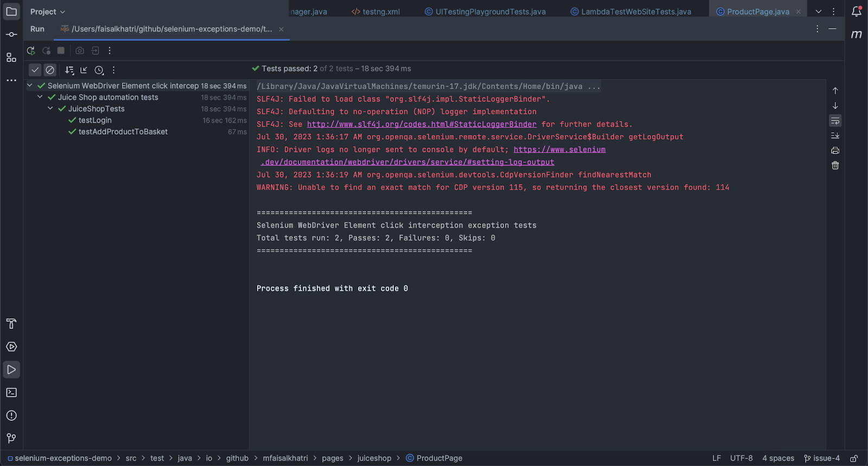Open the notifications bell
Viewport: 868px width, 466px height.
coord(856,11)
